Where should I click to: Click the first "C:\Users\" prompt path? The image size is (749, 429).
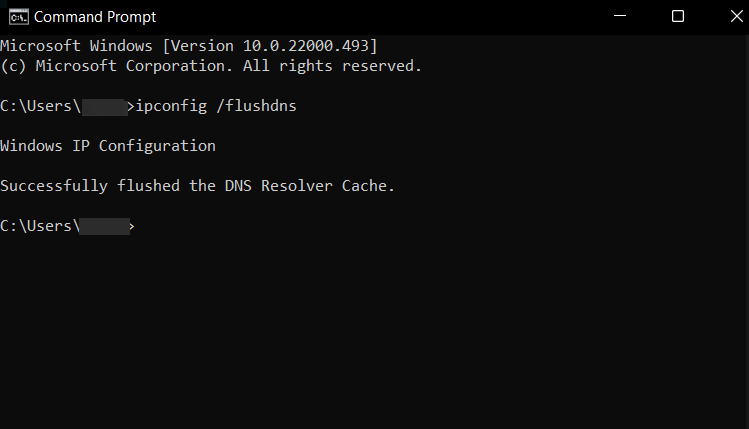(39, 106)
